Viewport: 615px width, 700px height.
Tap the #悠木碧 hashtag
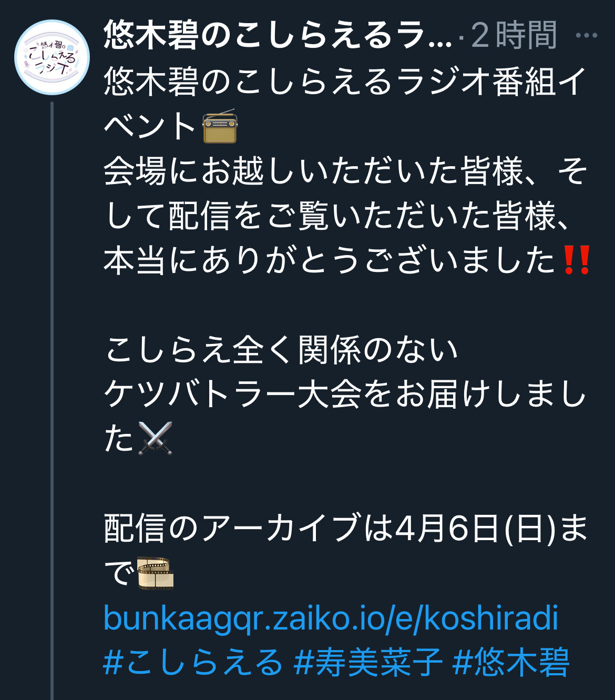point(510,662)
